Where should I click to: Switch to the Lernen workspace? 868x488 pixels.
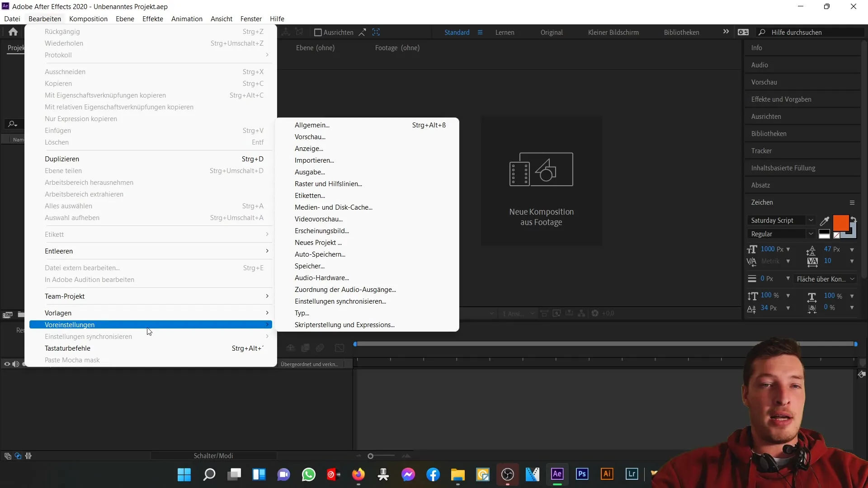pos(505,33)
